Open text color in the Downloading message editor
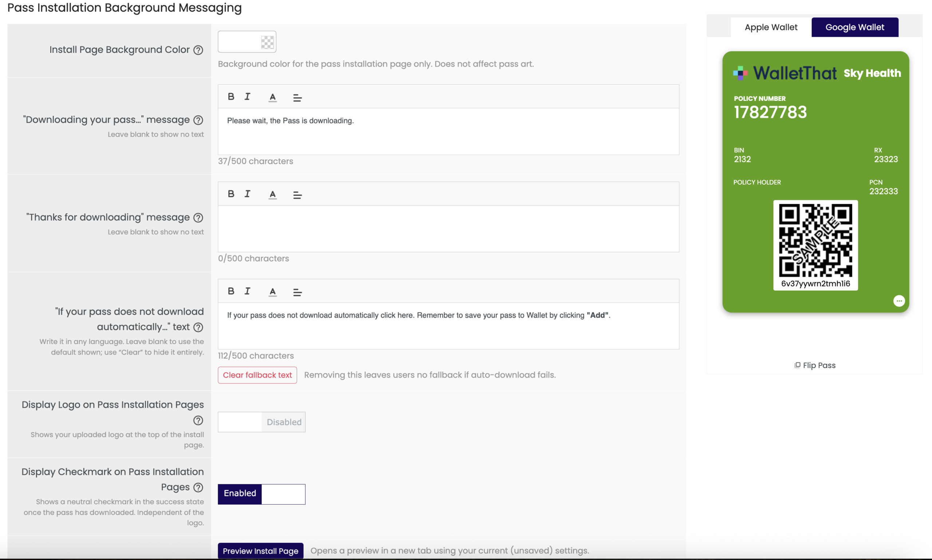Screen dimensions: 932x560 pyautogui.click(x=272, y=97)
